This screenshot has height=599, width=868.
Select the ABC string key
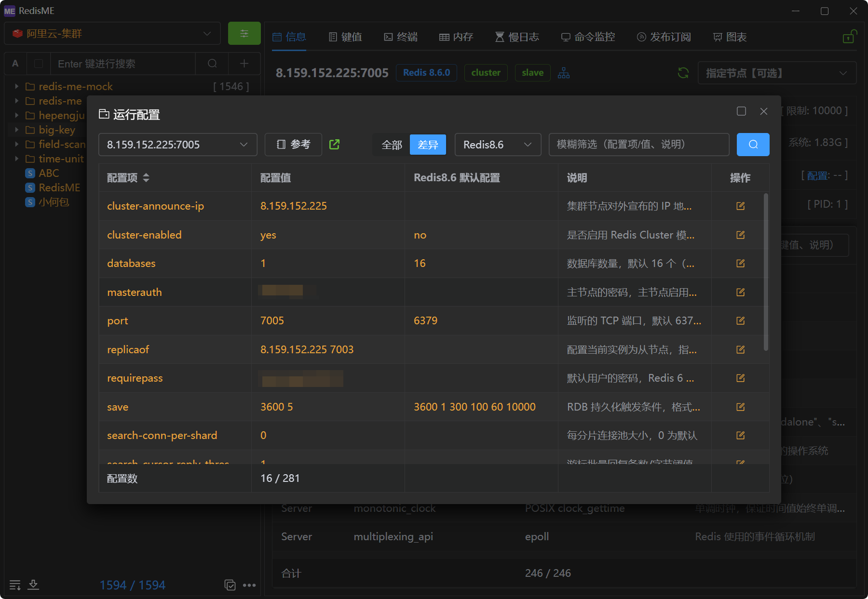(x=49, y=173)
